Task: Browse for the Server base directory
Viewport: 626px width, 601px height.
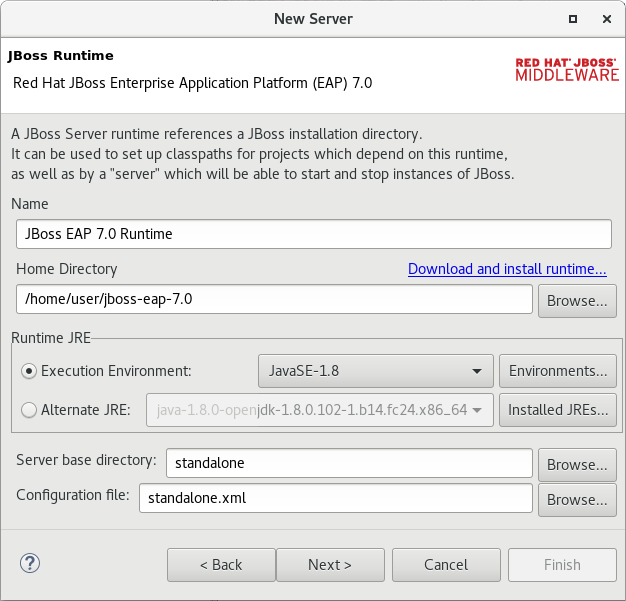Action: pos(577,464)
